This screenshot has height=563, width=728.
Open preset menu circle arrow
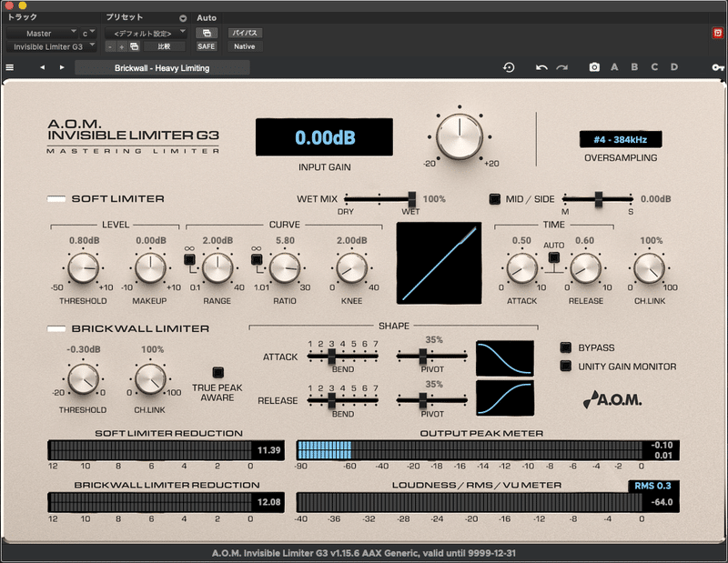(183, 18)
